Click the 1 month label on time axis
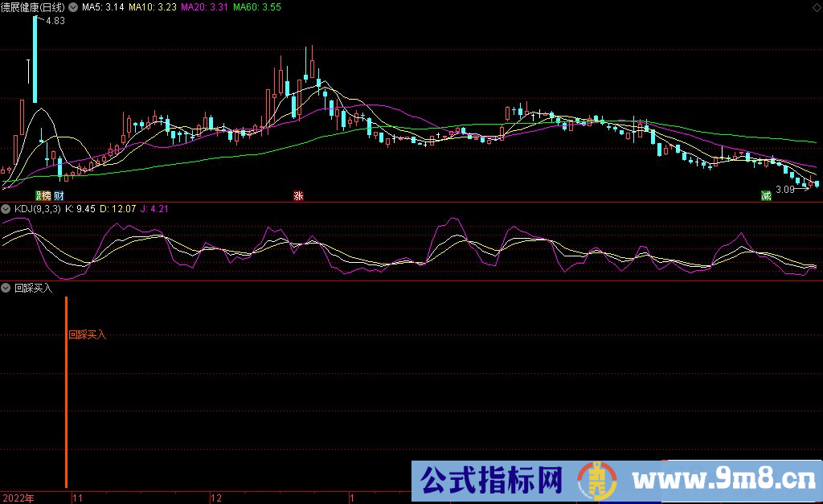823x504 pixels. click(x=352, y=498)
